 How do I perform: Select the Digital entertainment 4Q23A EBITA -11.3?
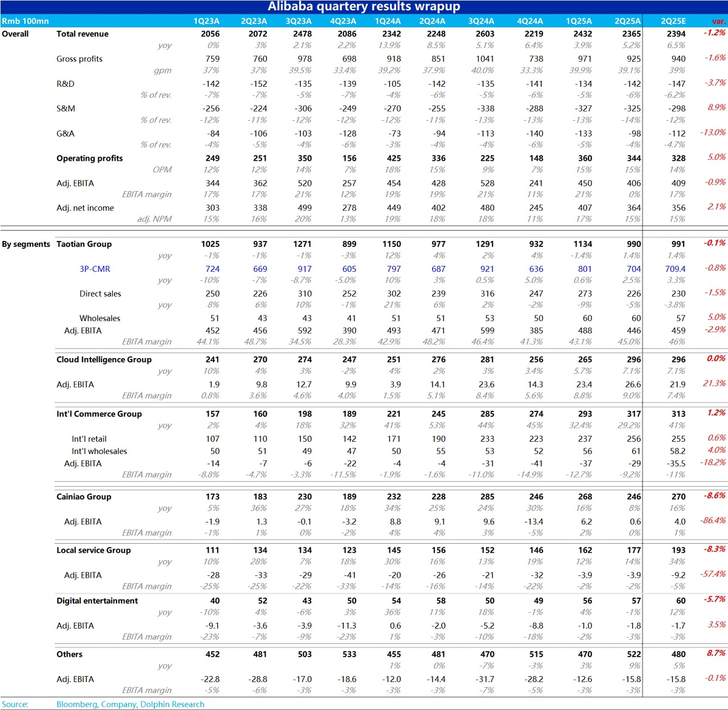[348, 626]
